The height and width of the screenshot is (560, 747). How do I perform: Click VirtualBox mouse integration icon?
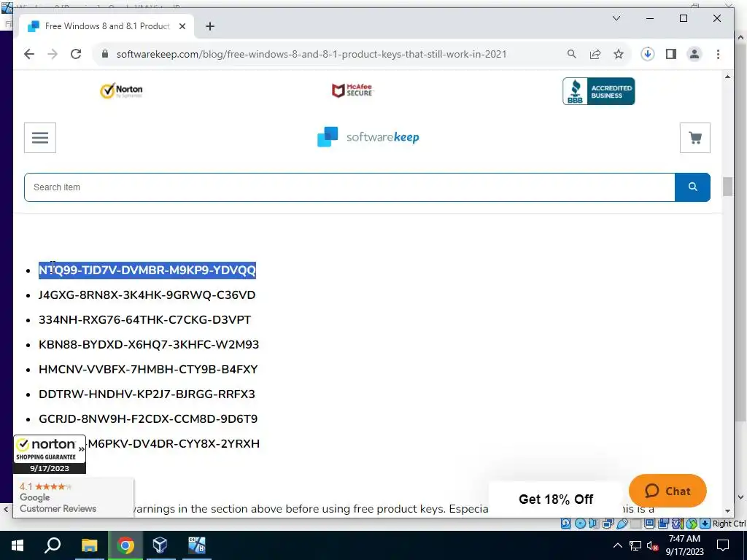pos(692,524)
